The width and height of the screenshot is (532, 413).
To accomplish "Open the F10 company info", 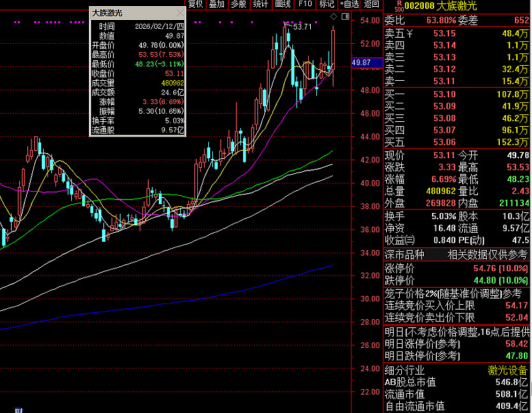I will [305, 4].
